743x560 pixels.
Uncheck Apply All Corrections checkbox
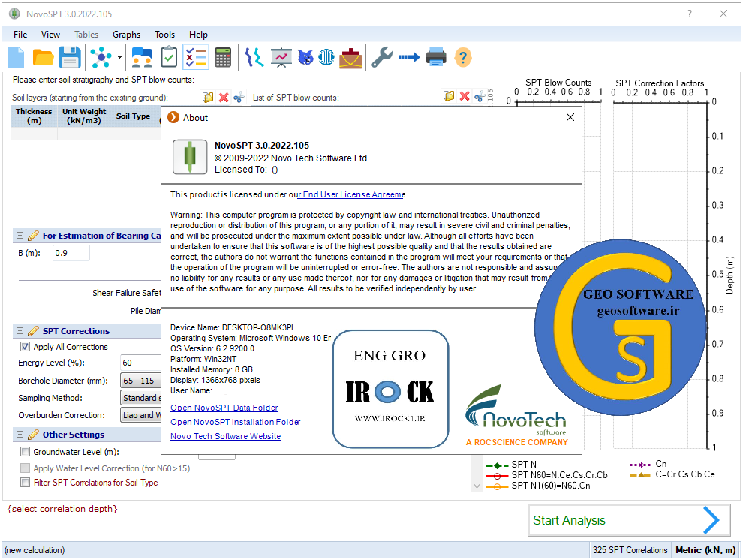(x=26, y=347)
